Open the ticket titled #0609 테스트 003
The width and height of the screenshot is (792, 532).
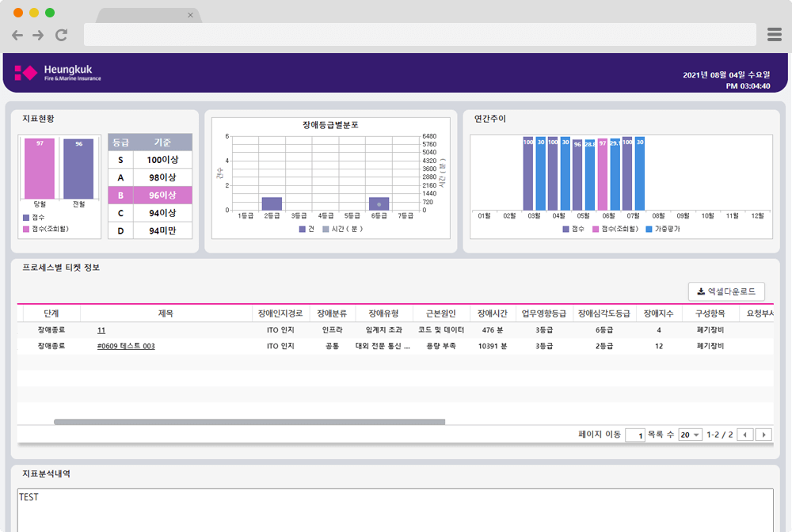coord(126,346)
